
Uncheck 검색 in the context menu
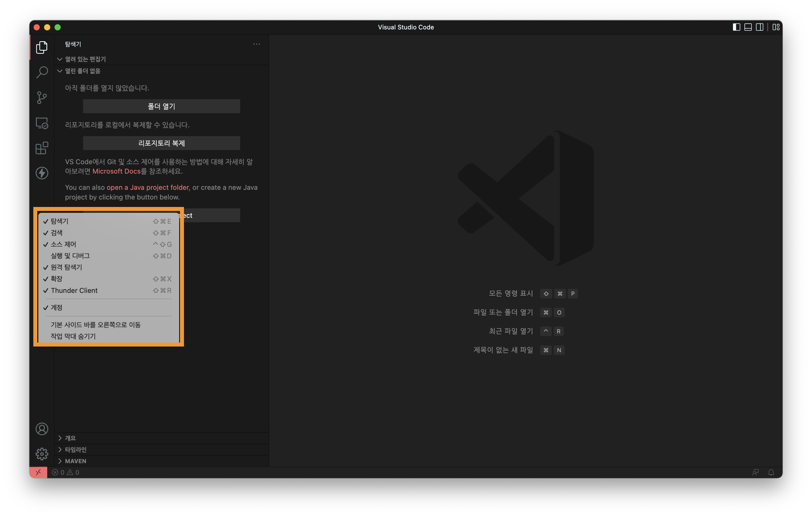click(x=57, y=233)
